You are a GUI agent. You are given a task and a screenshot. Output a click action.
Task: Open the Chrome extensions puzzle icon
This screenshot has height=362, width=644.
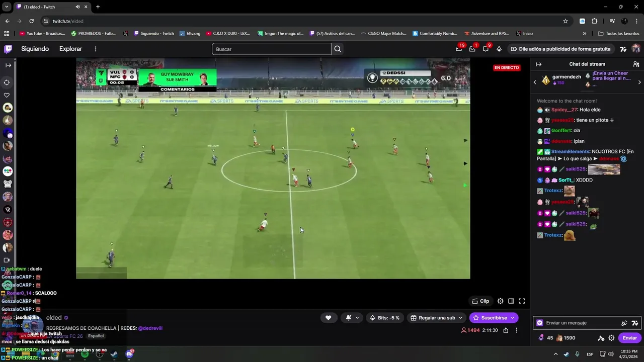coord(594,21)
